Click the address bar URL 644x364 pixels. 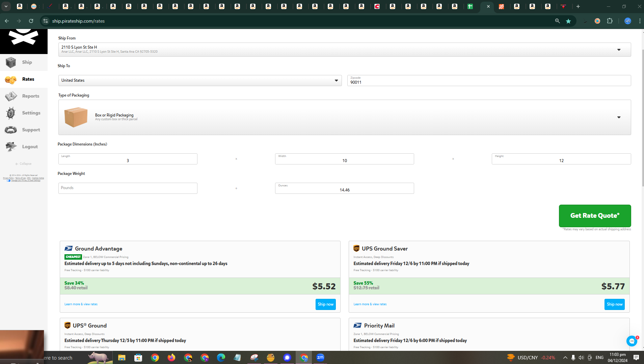pyautogui.click(x=78, y=21)
